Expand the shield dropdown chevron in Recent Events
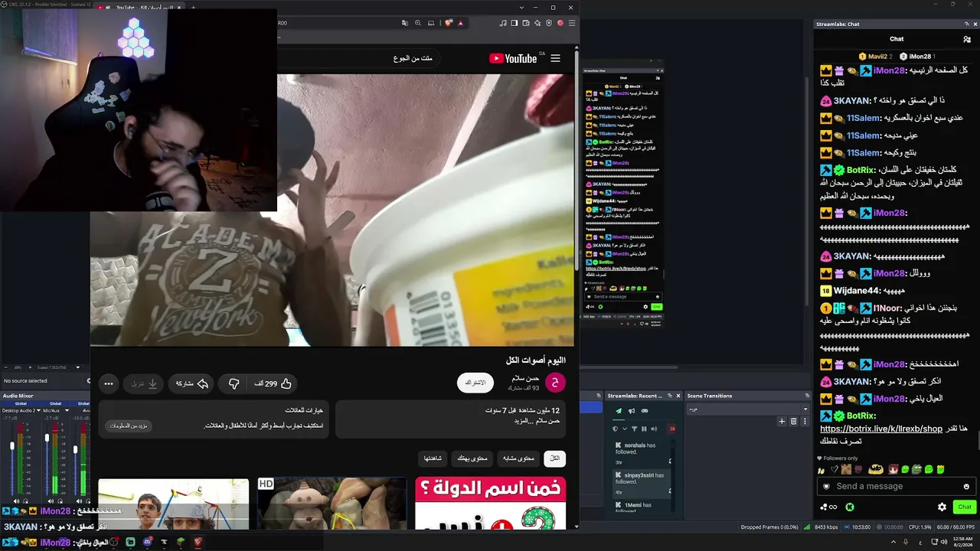 (x=623, y=429)
